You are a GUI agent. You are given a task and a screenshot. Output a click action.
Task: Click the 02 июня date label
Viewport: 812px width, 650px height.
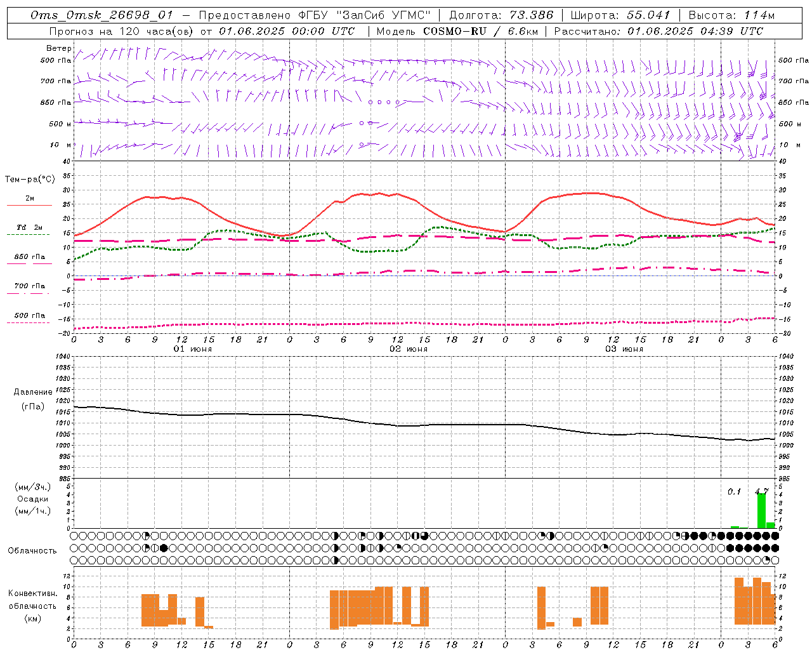coord(409,349)
